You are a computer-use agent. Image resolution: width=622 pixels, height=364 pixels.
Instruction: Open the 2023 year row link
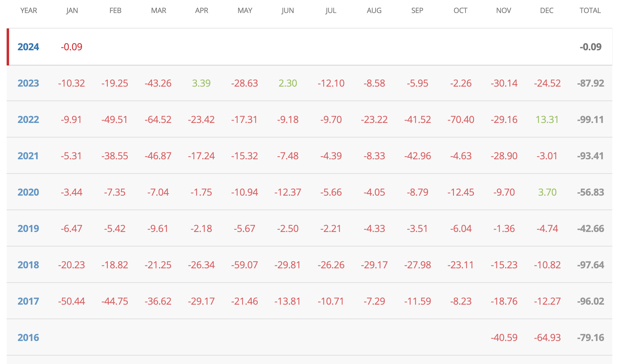point(28,83)
